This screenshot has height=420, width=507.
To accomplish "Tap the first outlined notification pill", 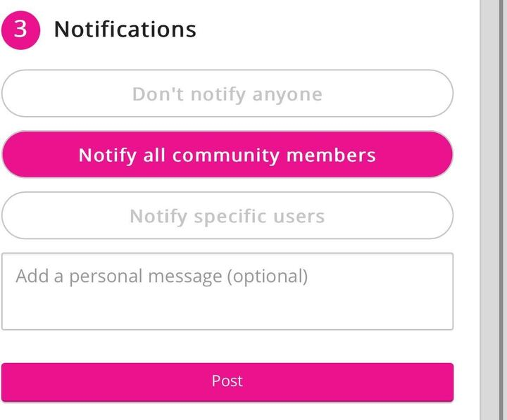I will click(227, 94).
